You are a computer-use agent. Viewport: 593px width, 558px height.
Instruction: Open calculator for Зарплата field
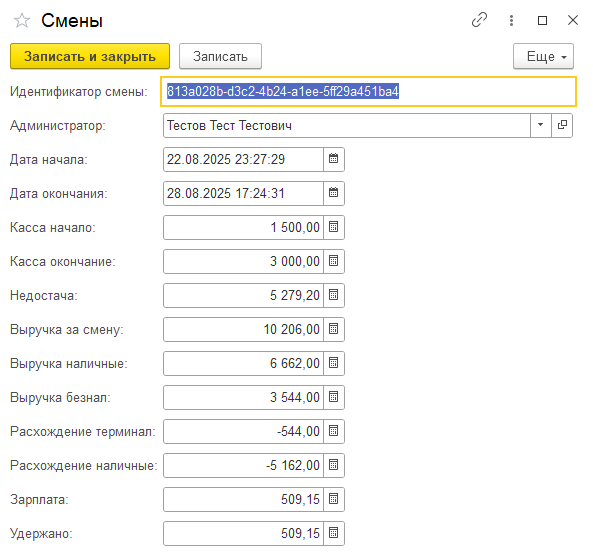(x=334, y=499)
